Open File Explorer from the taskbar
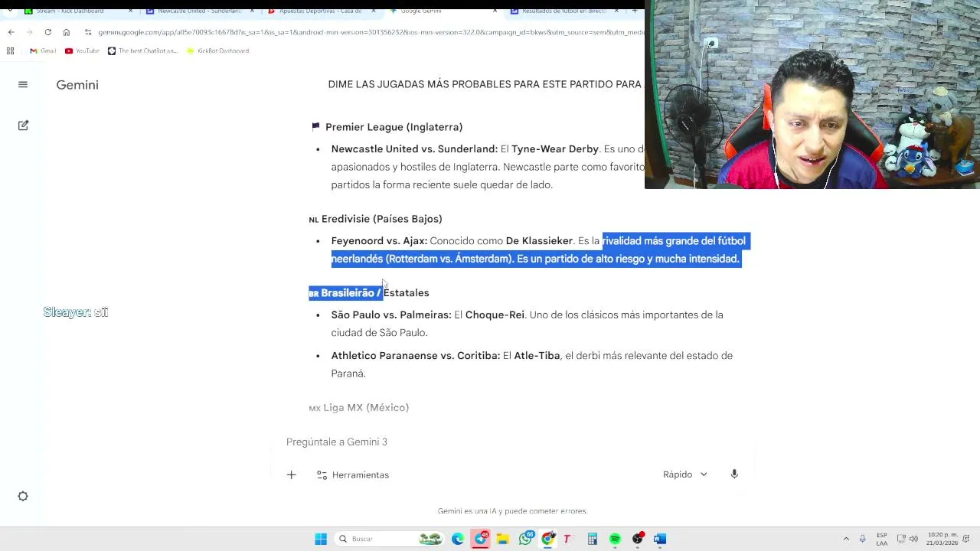 tap(503, 539)
